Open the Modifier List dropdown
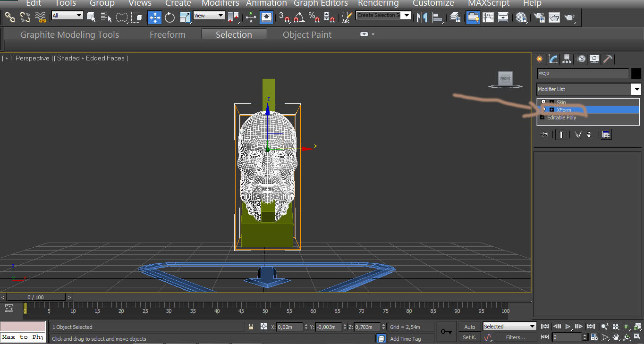 636,89
